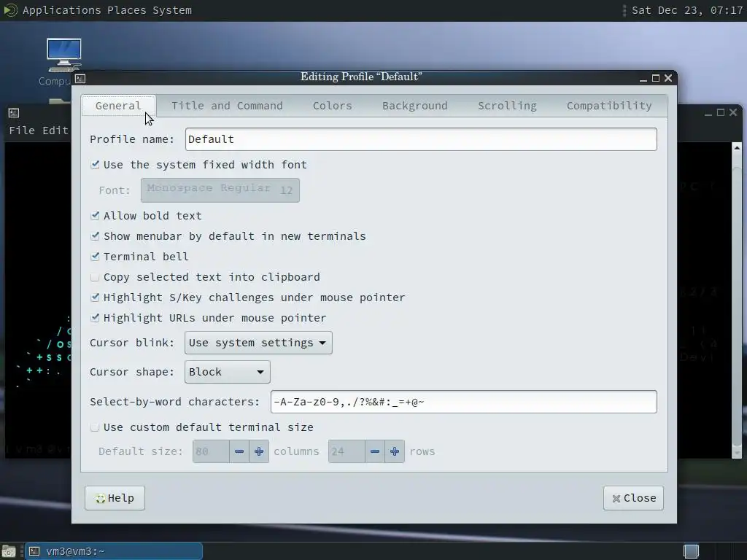747x560 pixels.
Task: Increase the columns value with plus
Action: tap(259, 451)
